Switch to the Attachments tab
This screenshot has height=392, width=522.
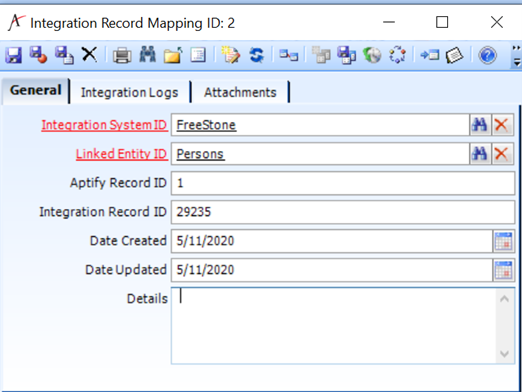[x=240, y=92]
